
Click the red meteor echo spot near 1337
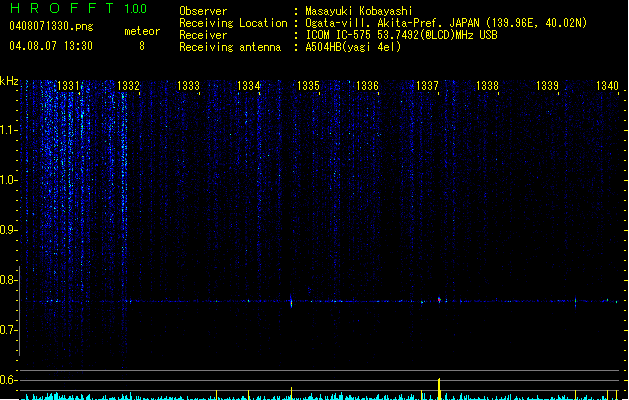(x=439, y=299)
